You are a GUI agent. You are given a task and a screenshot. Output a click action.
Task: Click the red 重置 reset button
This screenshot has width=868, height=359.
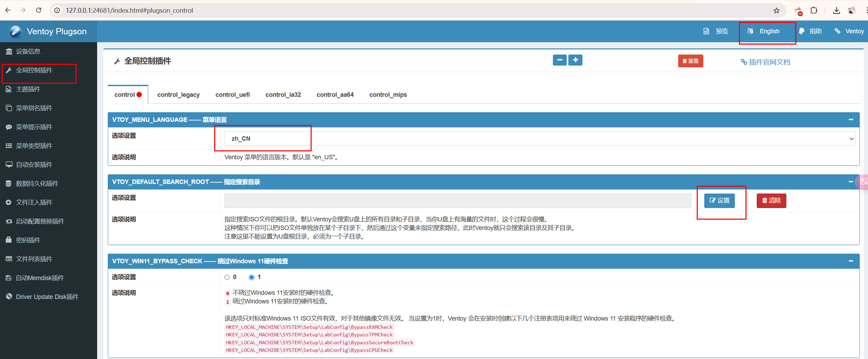pyautogui.click(x=690, y=61)
